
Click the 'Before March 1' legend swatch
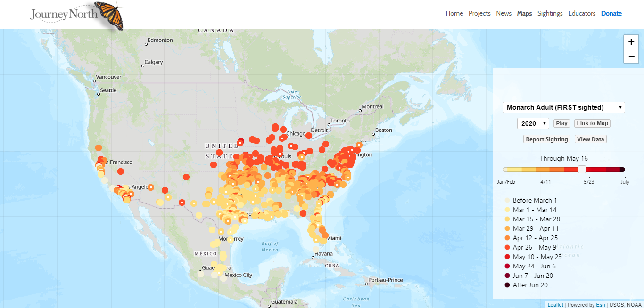pyautogui.click(x=507, y=201)
